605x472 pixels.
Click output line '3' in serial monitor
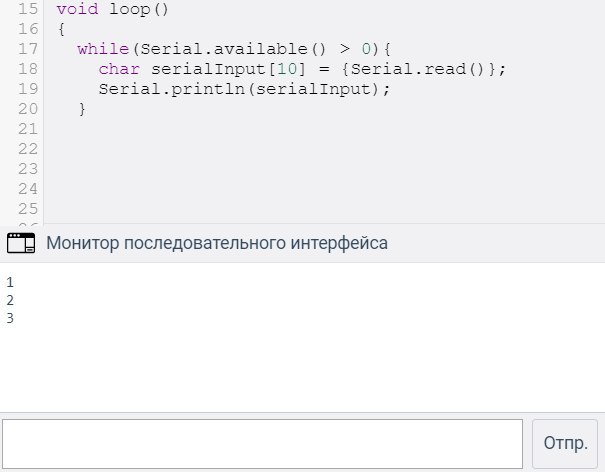10,318
